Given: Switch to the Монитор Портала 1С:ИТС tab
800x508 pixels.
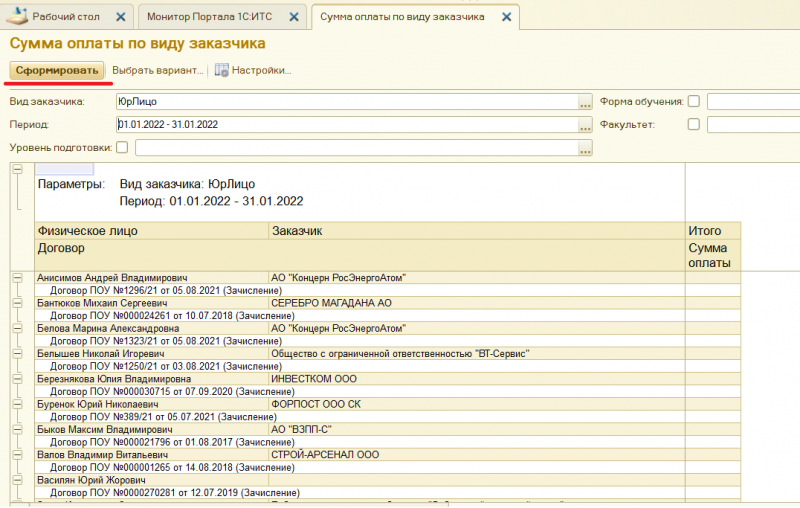Looking at the screenshot, I should 209,18.
